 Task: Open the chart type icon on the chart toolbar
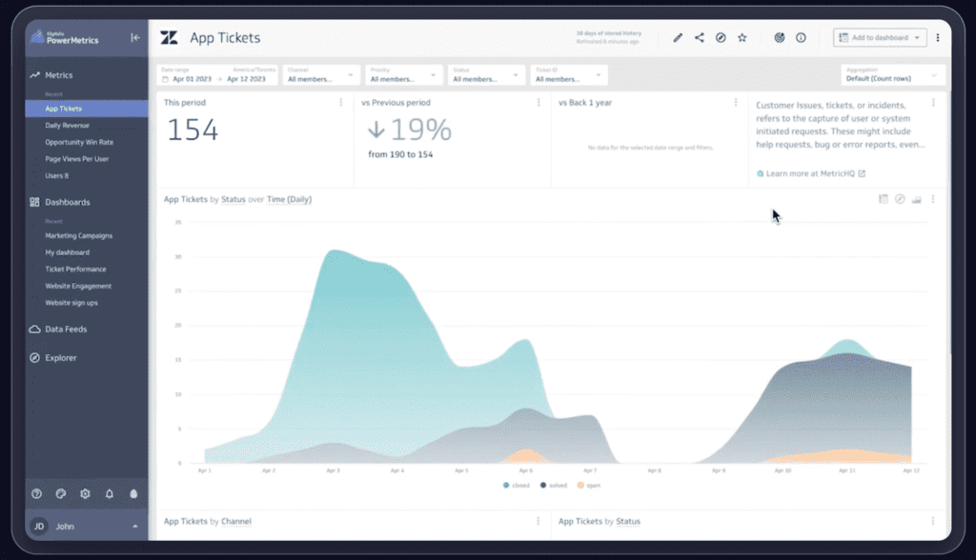point(917,199)
